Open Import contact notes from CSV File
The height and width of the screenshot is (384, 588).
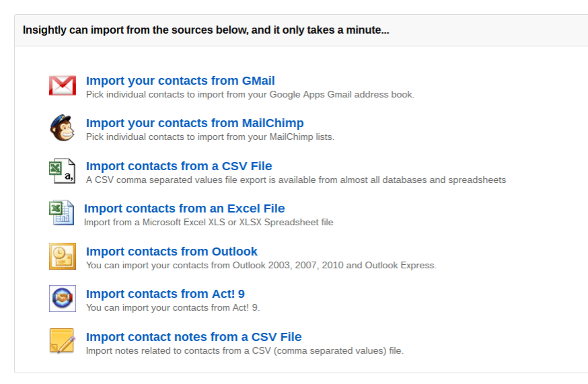click(194, 337)
